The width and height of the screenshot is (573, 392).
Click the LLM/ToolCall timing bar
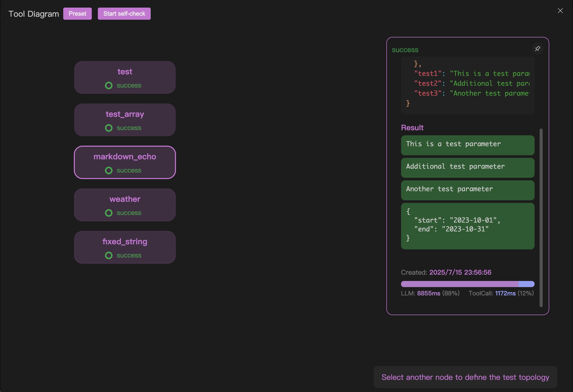467,284
